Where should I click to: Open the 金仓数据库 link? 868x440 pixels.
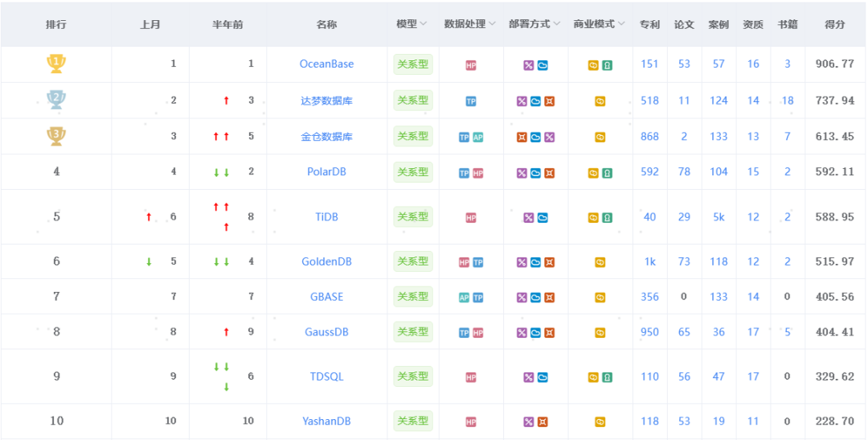point(326,136)
